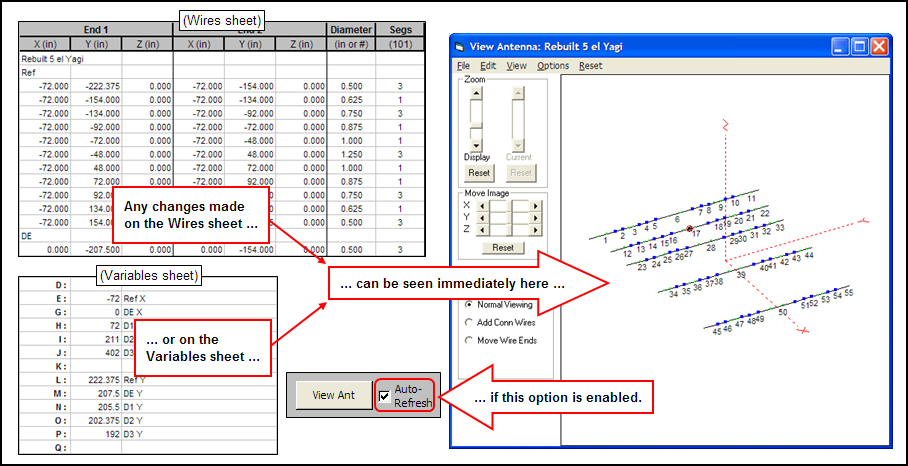
Task: Open the File menu
Action: 463,66
